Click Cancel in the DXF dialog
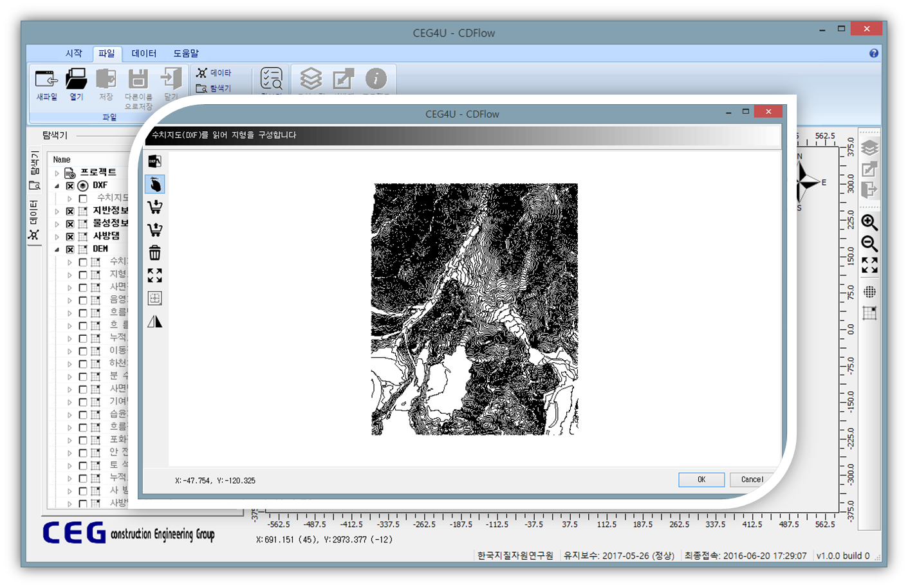This screenshot has height=588, width=908. [752, 480]
